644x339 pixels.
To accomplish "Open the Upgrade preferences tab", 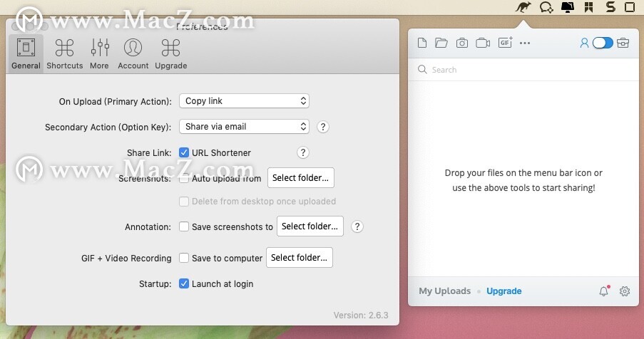I will [171, 54].
